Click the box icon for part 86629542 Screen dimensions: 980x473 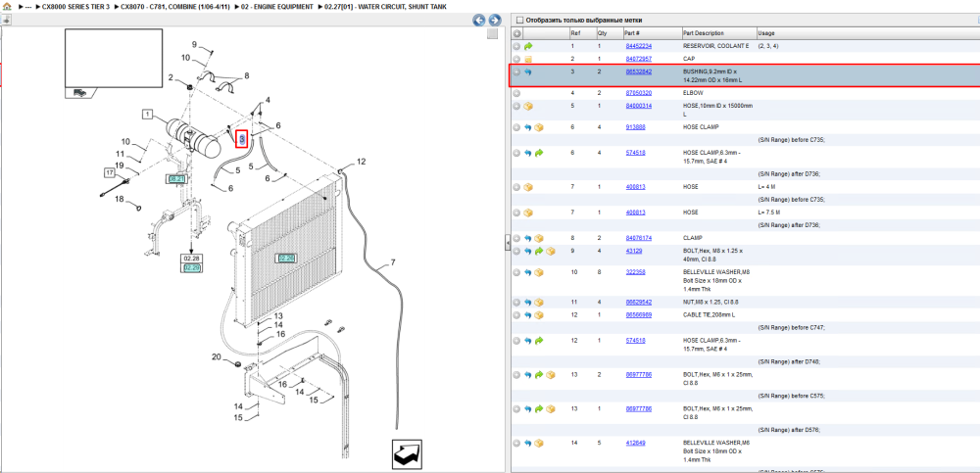click(x=539, y=303)
